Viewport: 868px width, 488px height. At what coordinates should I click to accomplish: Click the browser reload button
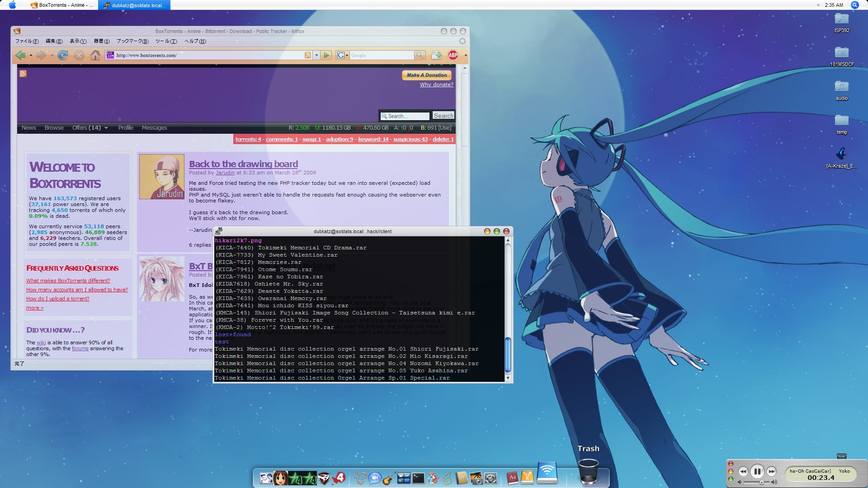pos(63,55)
